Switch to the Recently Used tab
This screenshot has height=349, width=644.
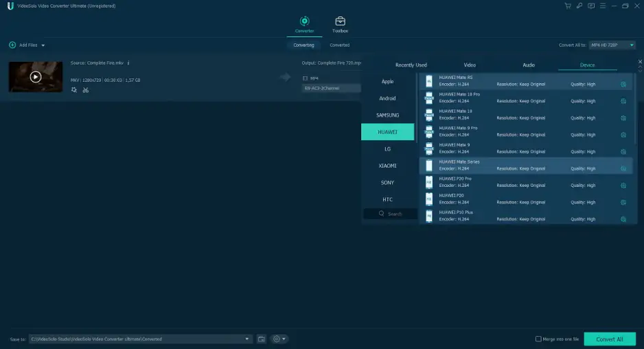[x=411, y=65]
